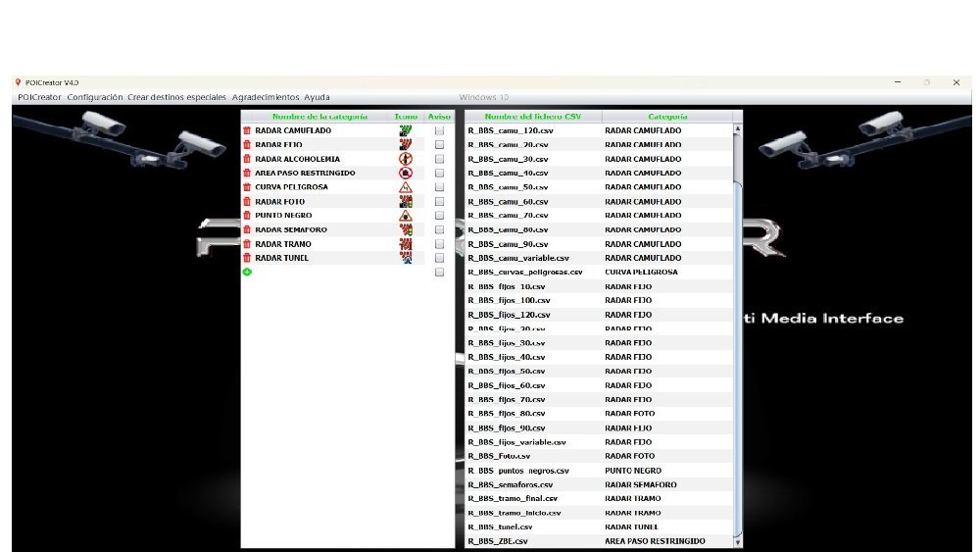
Task: Click the RADAR SEMAFORO icon image
Action: click(x=406, y=229)
